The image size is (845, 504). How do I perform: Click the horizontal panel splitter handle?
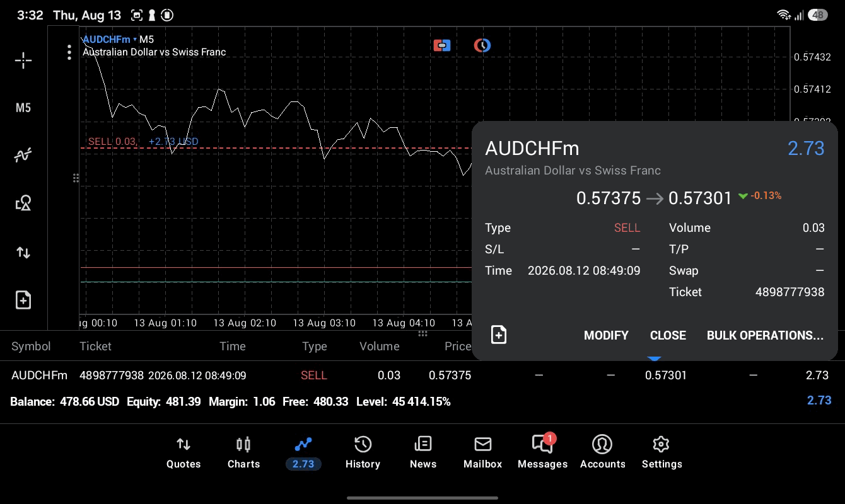[x=422, y=333]
